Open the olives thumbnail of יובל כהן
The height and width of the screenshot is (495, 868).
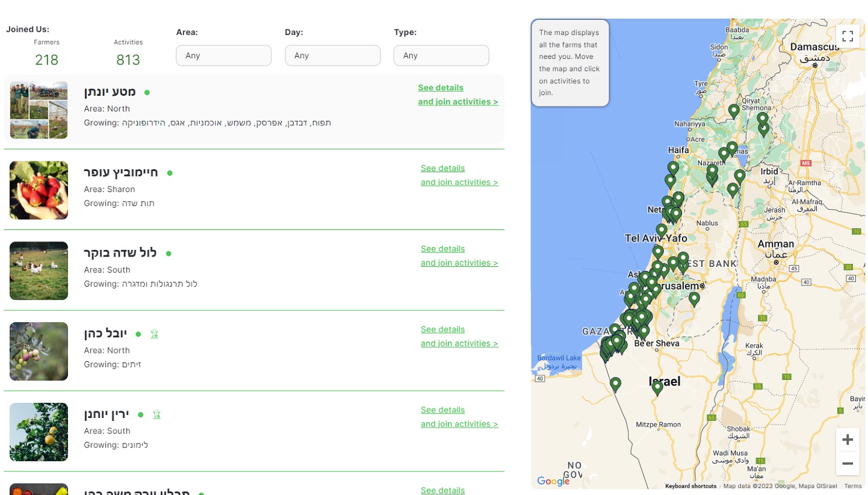pos(39,351)
